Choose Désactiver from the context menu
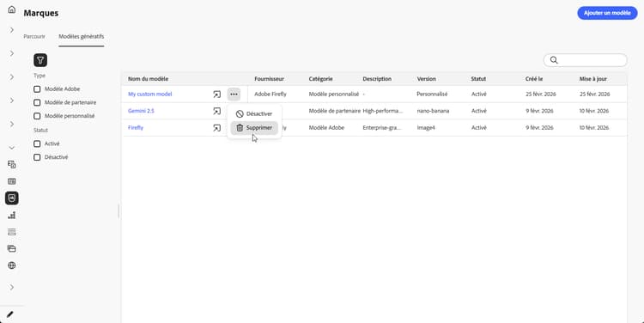This screenshot has height=323, width=644. tap(254, 114)
